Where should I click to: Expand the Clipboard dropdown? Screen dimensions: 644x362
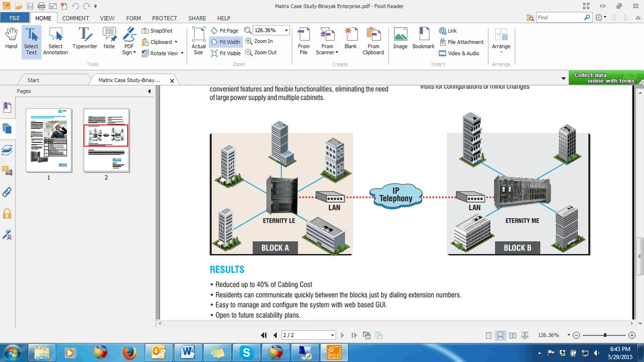click(176, 42)
